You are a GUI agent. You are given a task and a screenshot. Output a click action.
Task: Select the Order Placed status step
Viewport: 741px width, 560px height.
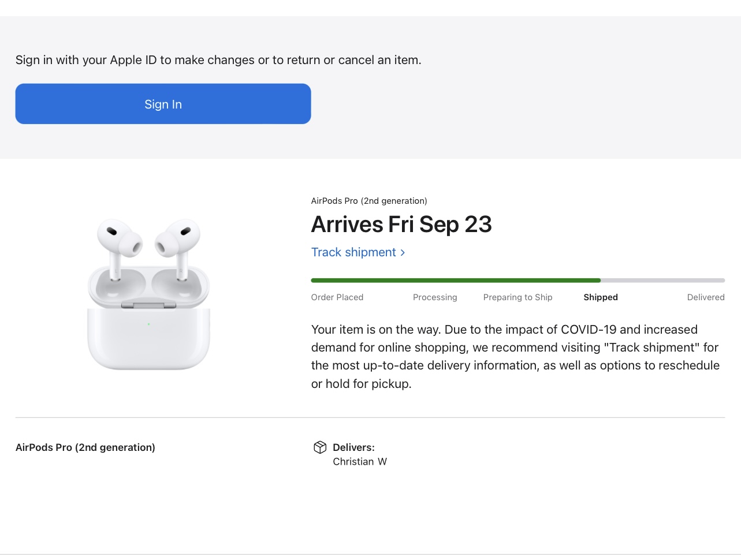coord(337,297)
